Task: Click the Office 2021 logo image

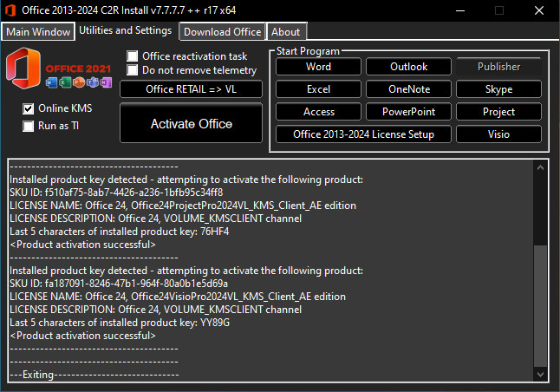Action: [x=59, y=69]
